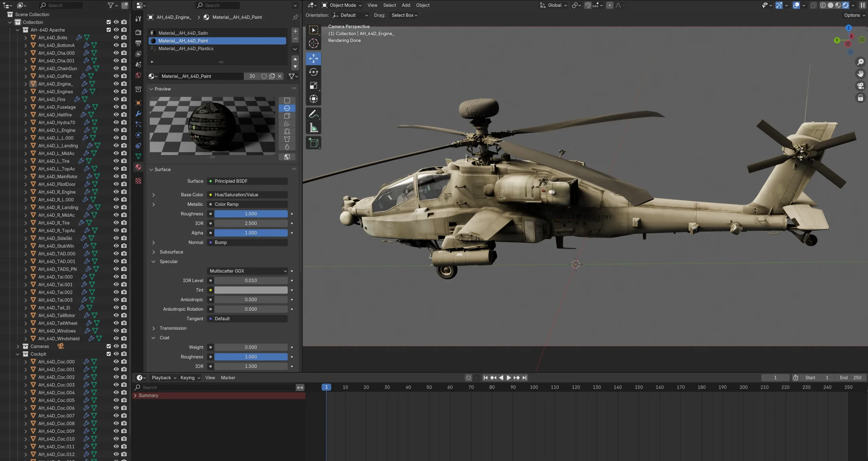
Task: Open the Add menu in the viewport header
Action: [406, 5]
